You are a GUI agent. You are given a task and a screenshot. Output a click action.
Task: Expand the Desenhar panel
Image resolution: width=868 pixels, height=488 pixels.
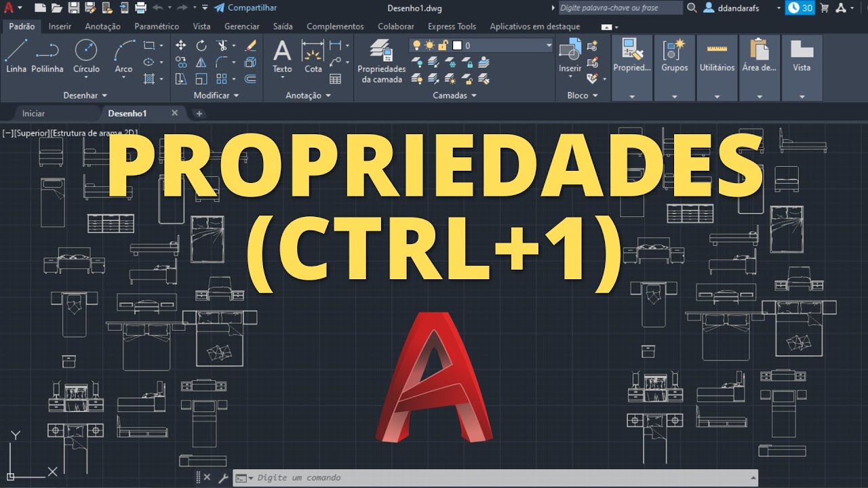(x=85, y=96)
